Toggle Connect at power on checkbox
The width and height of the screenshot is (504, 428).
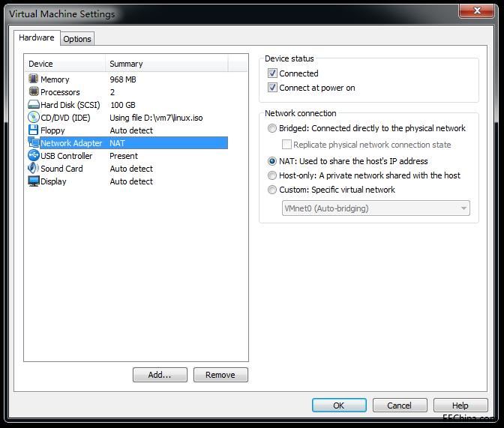point(273,88)
